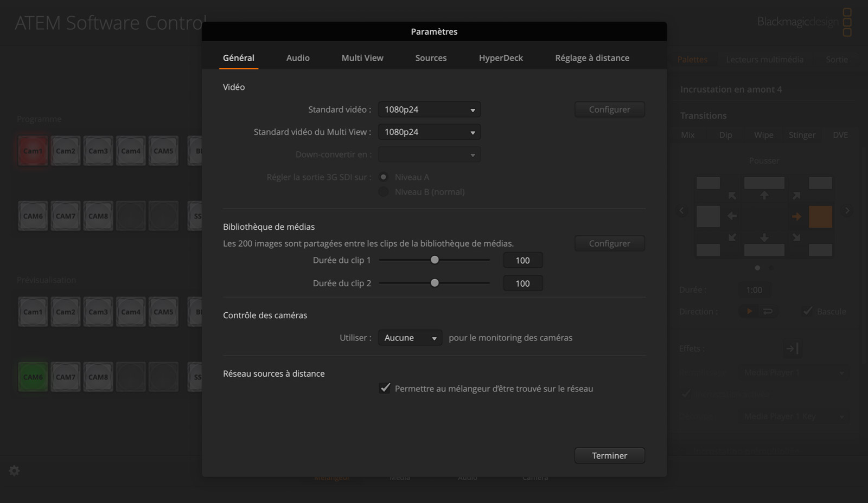Click the Durée du clip 1 value field
868x503 pixels.
pos(522,260)
